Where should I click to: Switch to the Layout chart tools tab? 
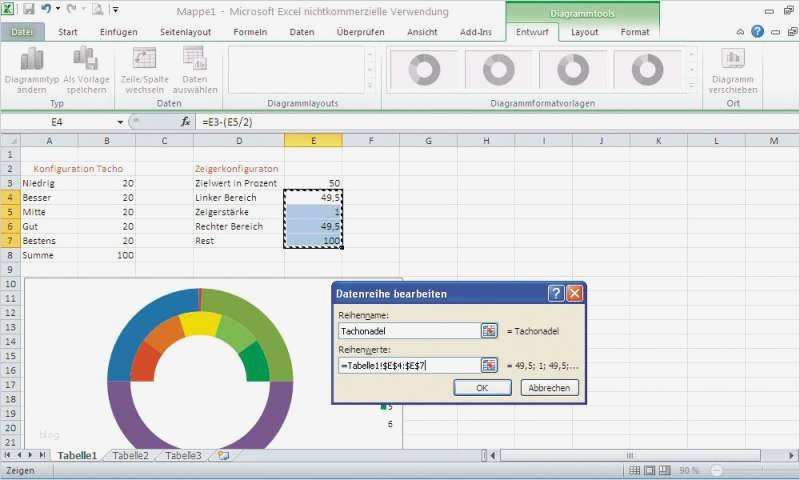pos(585,32)
